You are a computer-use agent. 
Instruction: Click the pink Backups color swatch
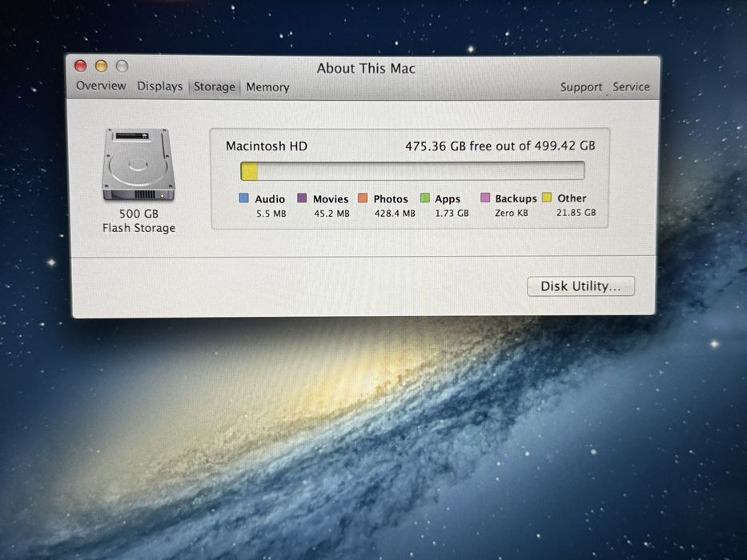[485, 197]
